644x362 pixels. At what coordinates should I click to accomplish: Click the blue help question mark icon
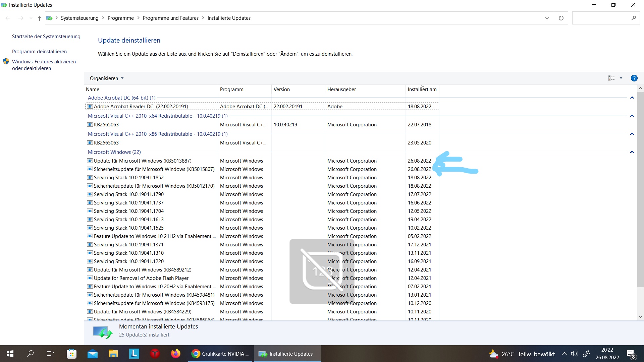[x=634, y=78]
